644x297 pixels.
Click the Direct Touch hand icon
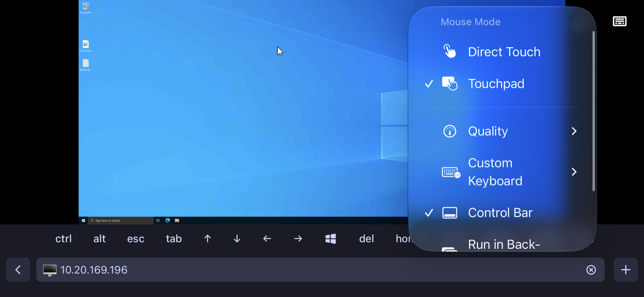coord(450,51)
